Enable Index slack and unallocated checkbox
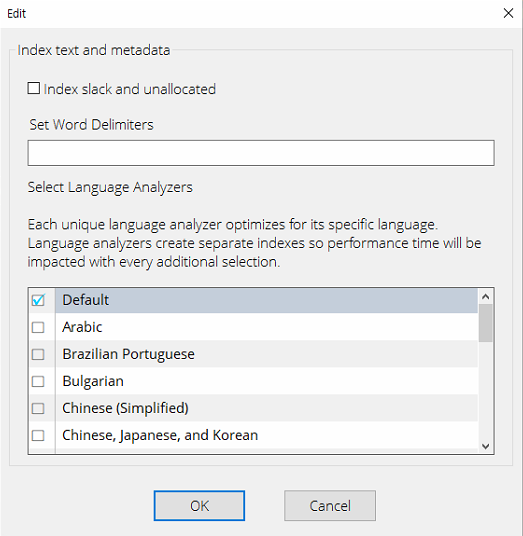 click(34, 88)
